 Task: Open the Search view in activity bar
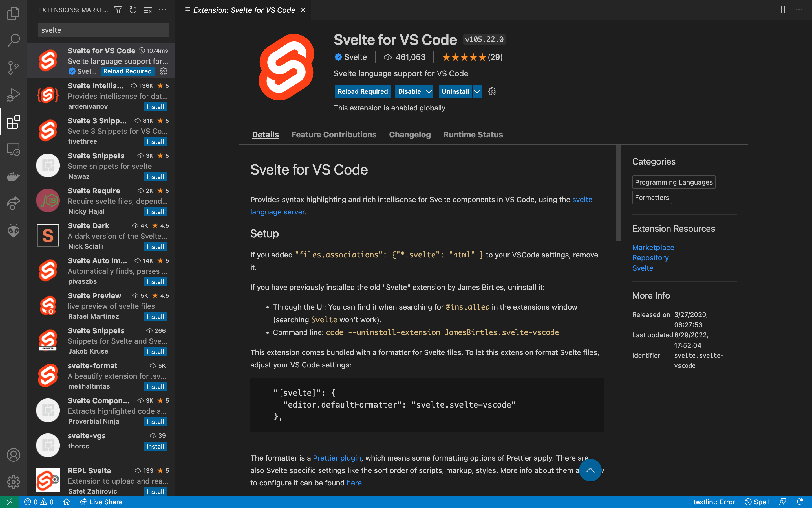(x=14, y=40)
